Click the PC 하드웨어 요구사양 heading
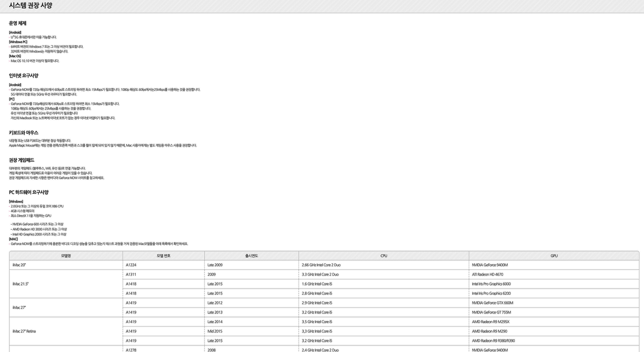 (x=29, y=192)
